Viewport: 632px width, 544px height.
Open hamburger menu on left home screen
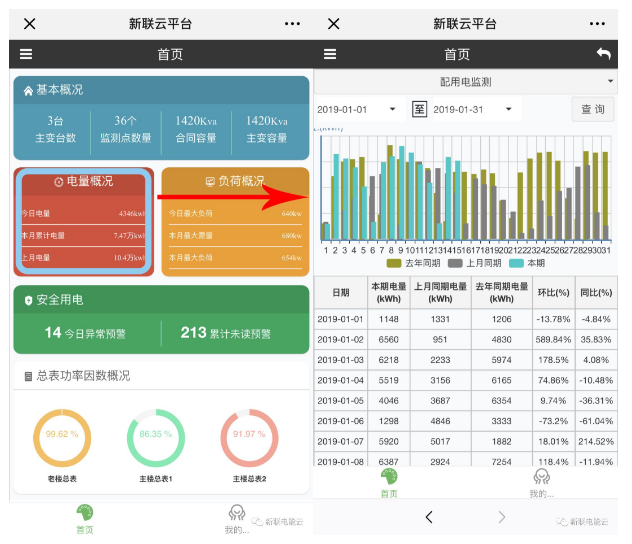[26, 55]
